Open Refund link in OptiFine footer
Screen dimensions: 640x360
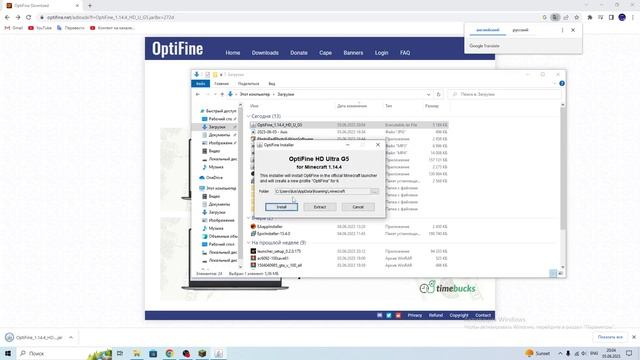coord(436,316)
